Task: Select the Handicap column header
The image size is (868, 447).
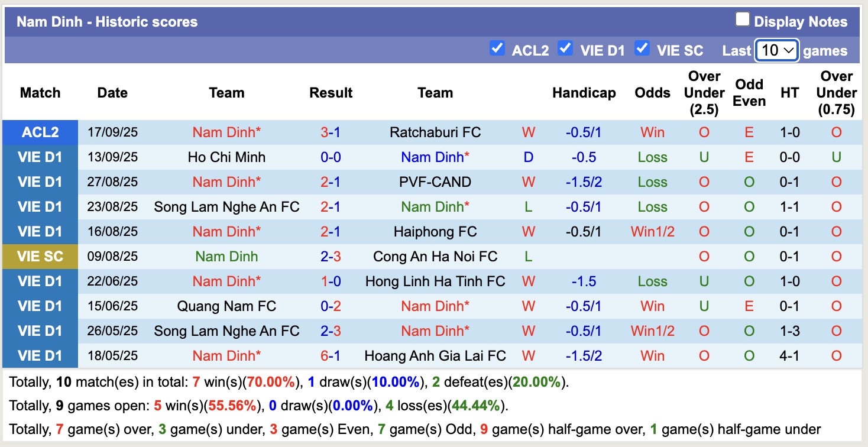Action: click(x=584, y=93)
